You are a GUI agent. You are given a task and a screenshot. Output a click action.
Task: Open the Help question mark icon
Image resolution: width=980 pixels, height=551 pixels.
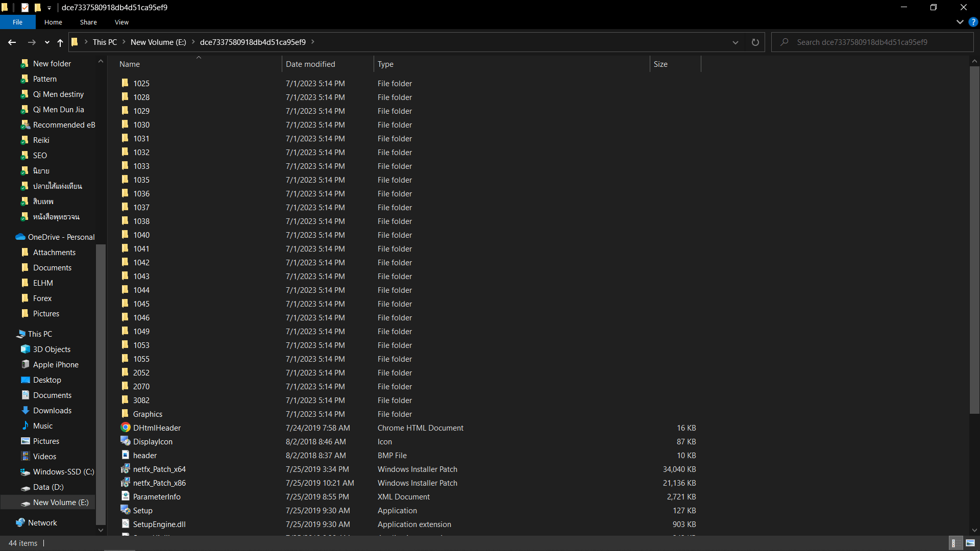(973, 22)
